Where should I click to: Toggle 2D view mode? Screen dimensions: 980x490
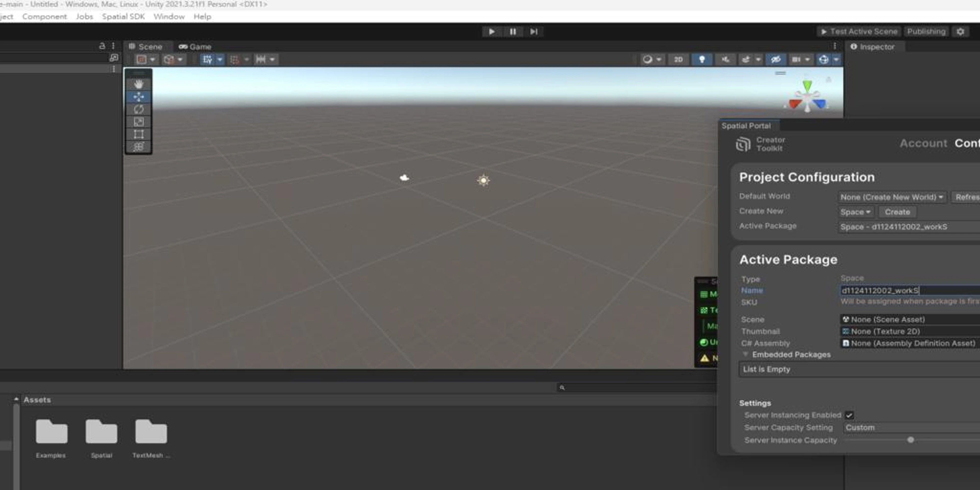[x=678, y=59]
